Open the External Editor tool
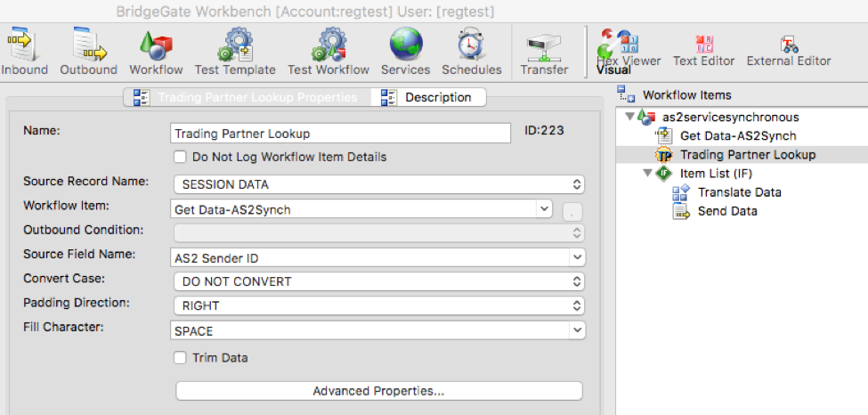The width and height of the screenshot is (868, 415). tap(789, 51)
